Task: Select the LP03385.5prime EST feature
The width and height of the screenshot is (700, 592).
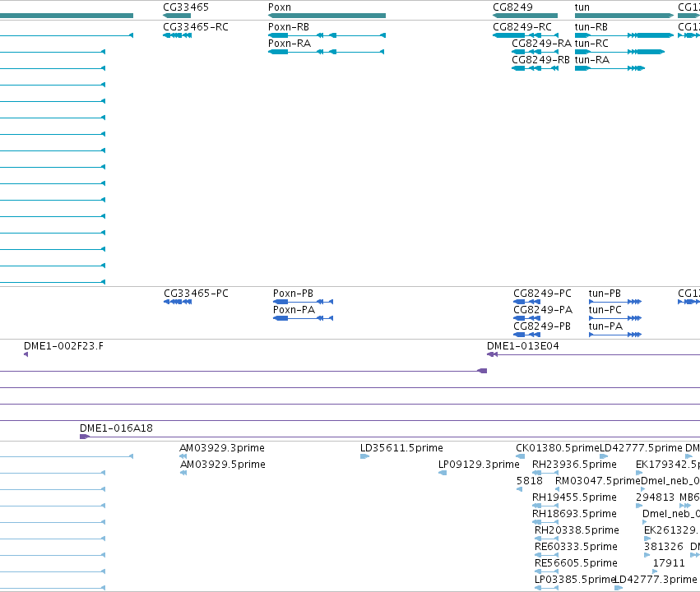Action: (546, 588)
